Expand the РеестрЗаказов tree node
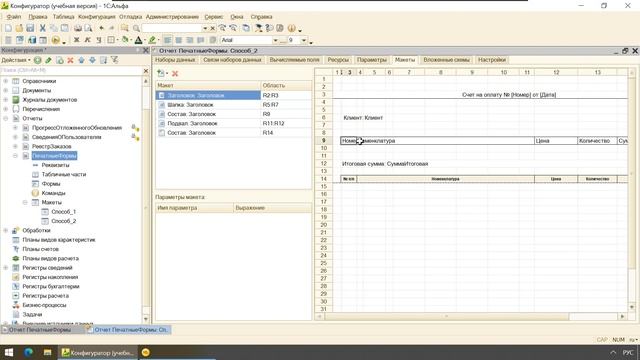This screenshot has height=360, width=640. 16,147
